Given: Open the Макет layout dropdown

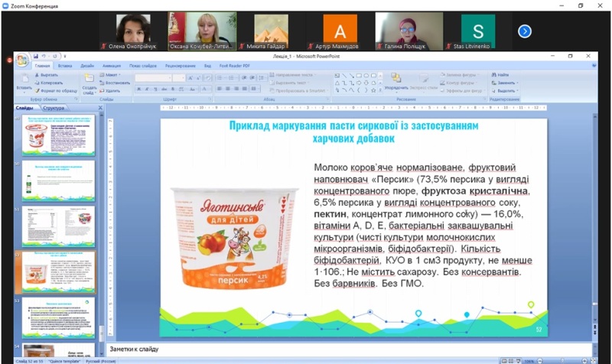Looking at the screenshot, I should pos(110,75).
